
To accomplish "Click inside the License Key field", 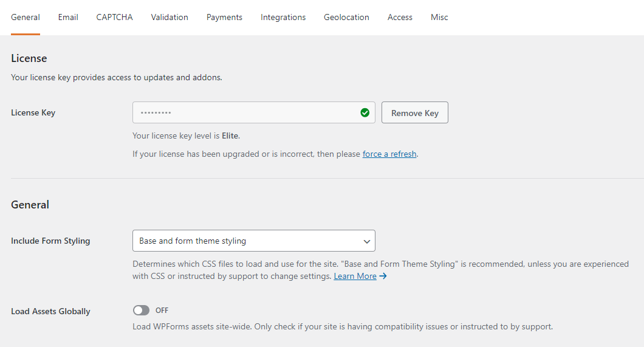I will tap(243, 112).
